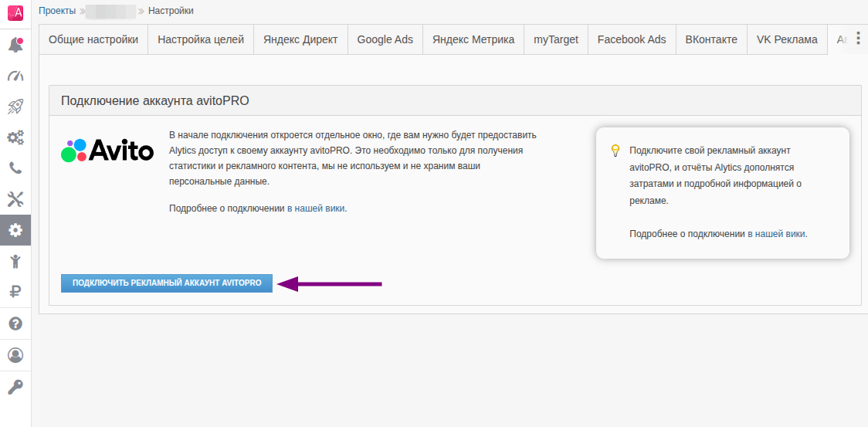Viewport: 868px width, 427px height.
Task: Click the 'Подключение аккаунта avitoPRO' heading
Action: tap(155, 101)
